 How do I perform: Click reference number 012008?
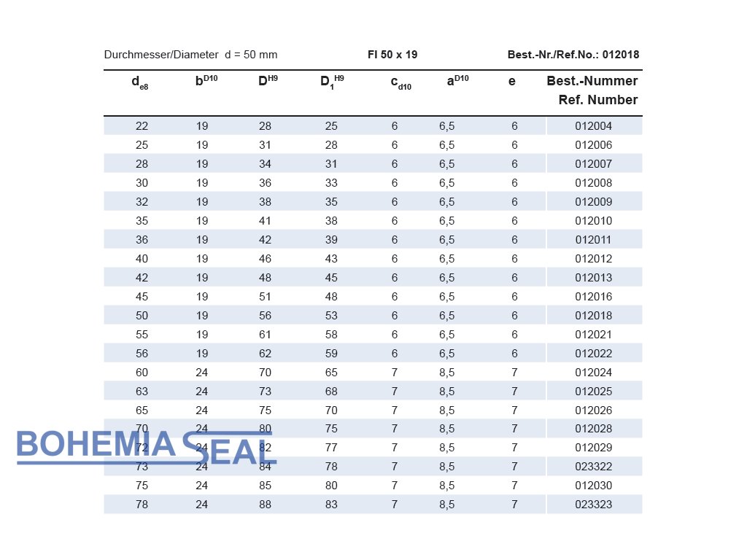pos(593,183)
